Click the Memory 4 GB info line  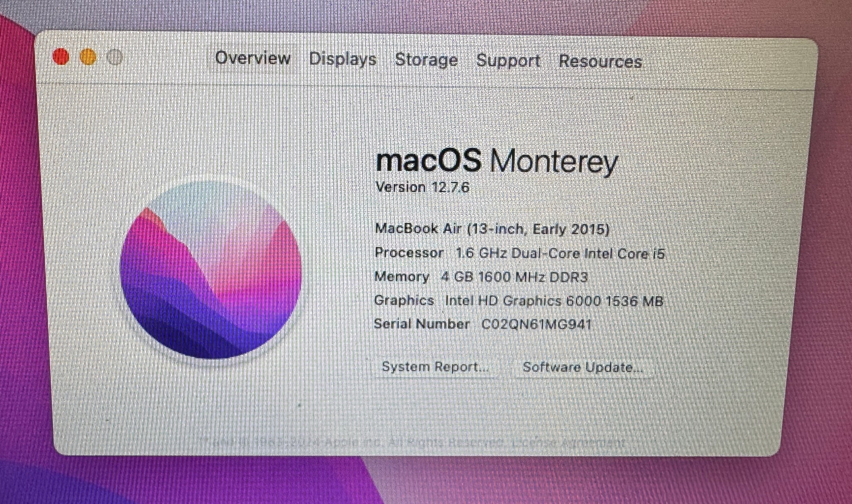(481, 277)
